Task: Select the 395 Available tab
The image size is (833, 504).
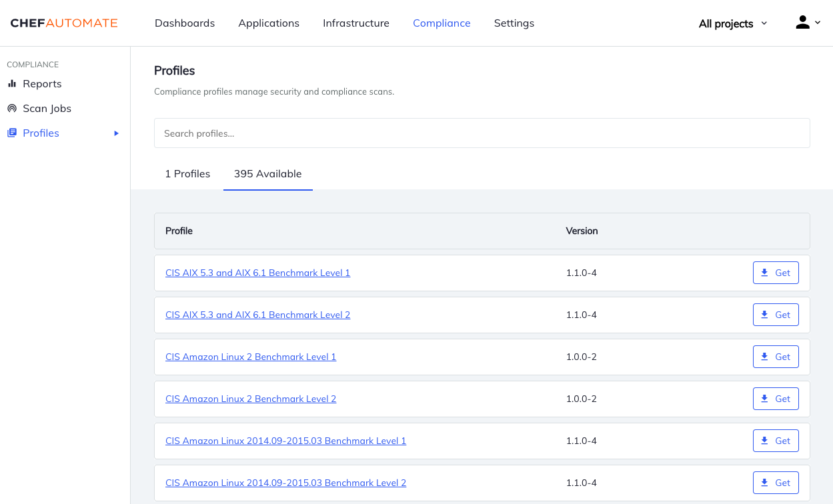Action: click(267, 174)
